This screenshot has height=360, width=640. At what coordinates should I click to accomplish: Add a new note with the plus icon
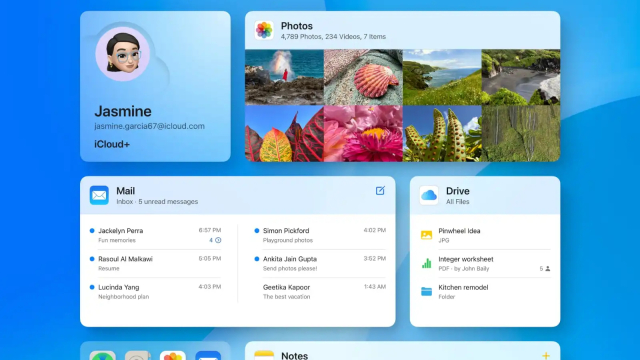[546, 356]
